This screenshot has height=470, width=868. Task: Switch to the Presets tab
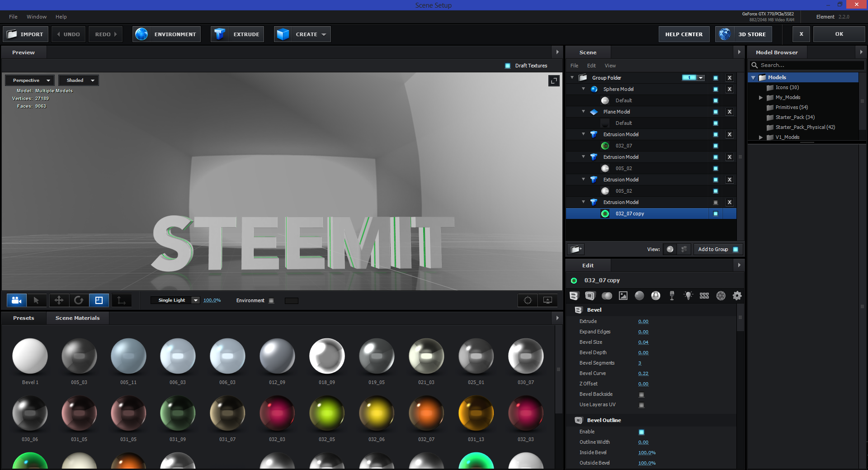click(x=24, y=318)
